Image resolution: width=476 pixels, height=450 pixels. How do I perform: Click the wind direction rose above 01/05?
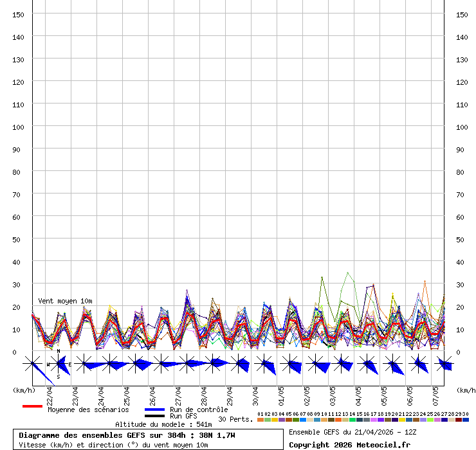[x=290, y=364]
